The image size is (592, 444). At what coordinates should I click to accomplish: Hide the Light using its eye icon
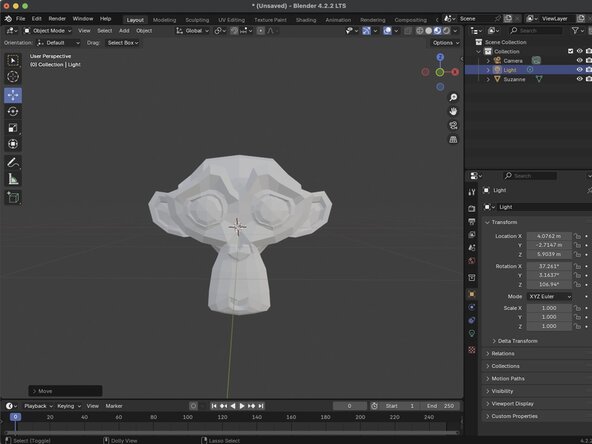(x=580, y=69)
